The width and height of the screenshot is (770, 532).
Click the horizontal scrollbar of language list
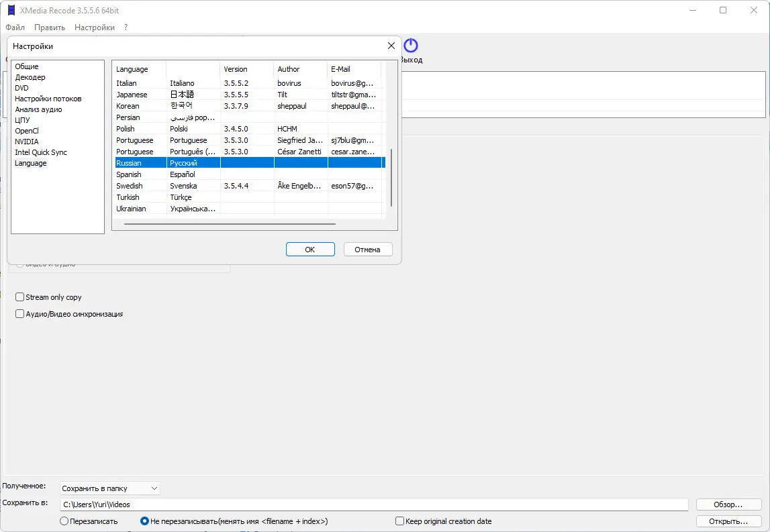coord(230,224)
